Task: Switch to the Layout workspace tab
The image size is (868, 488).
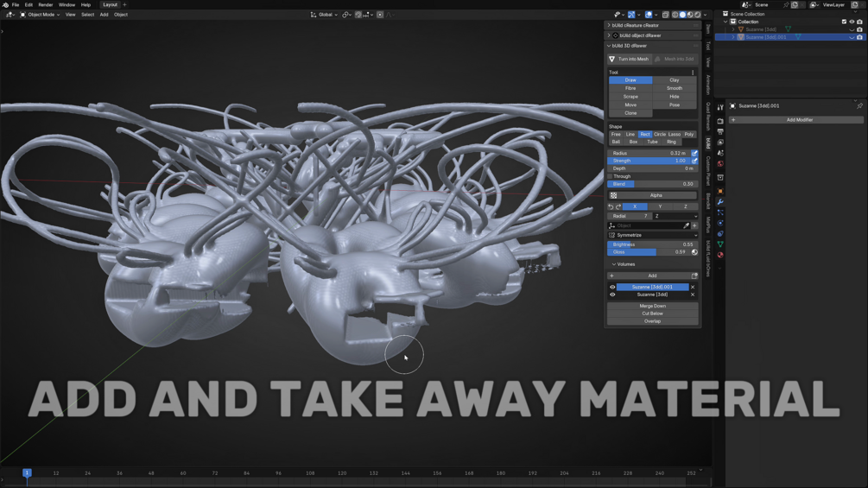Action: click(111, 4)
